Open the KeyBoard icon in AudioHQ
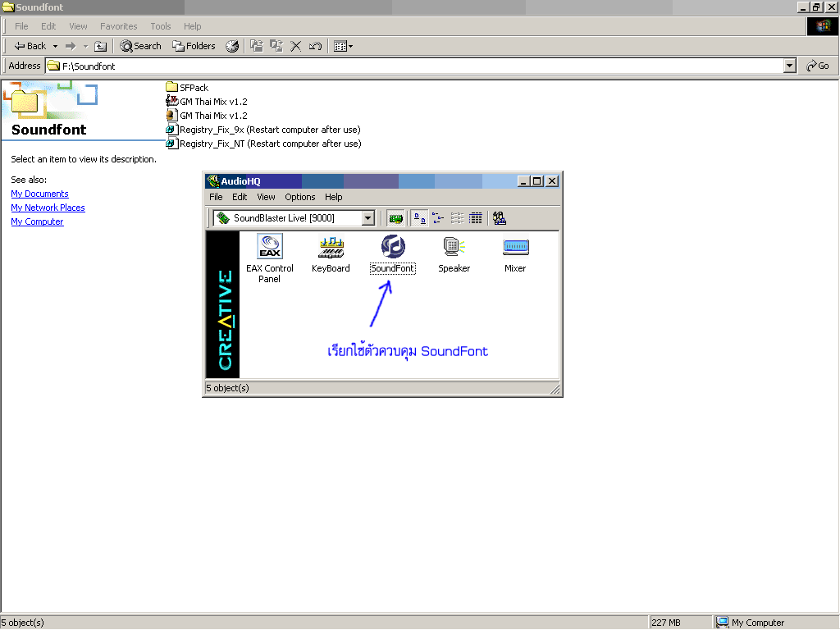The image size is (840, 630). pos(331,254)
